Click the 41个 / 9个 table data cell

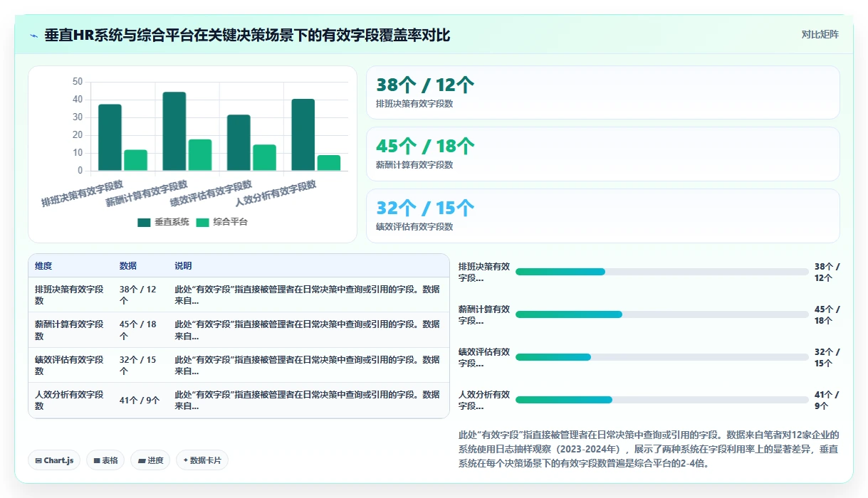140,401
